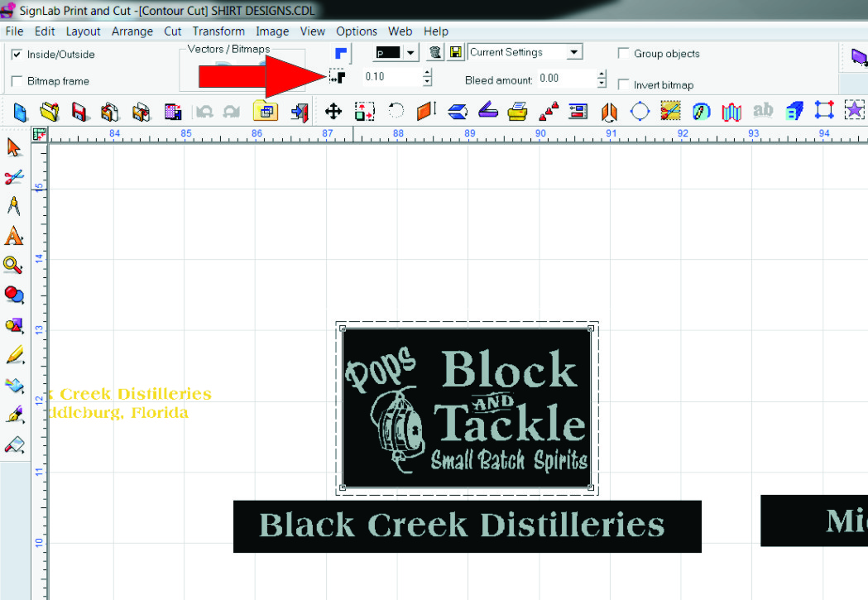The height and width of the screenshot is (600, 868).
Task: Increase the Bleed amount value
Action: click(602, 74)
